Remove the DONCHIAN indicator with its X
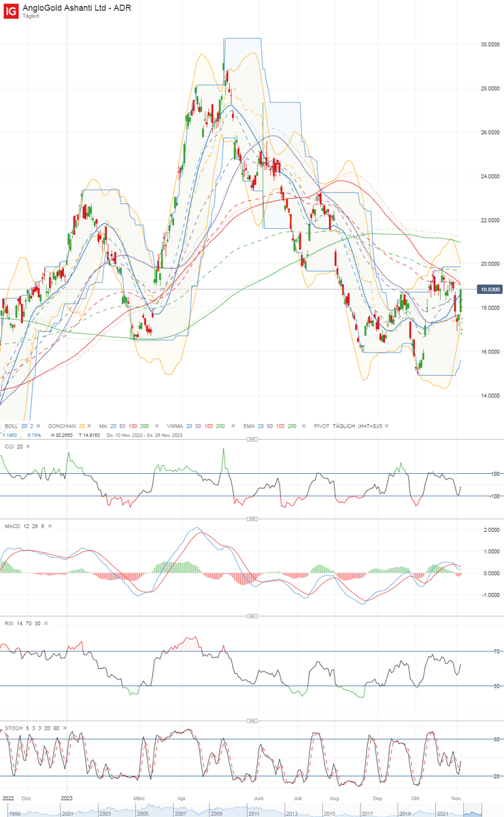 click(x=88, y=426)
